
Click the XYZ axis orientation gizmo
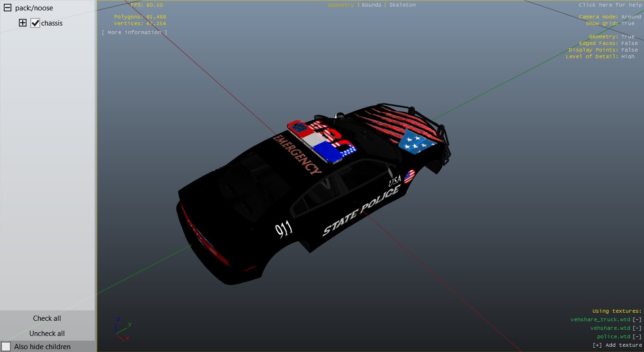(x=121, y=328)
